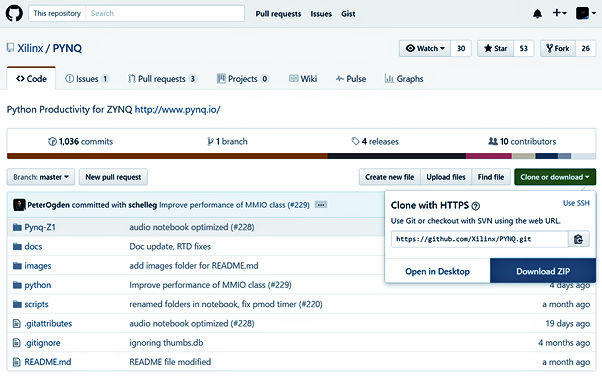Screen dimensions: 602x376
Task: Open the .gitattributes file
Action: coord(48,323)
